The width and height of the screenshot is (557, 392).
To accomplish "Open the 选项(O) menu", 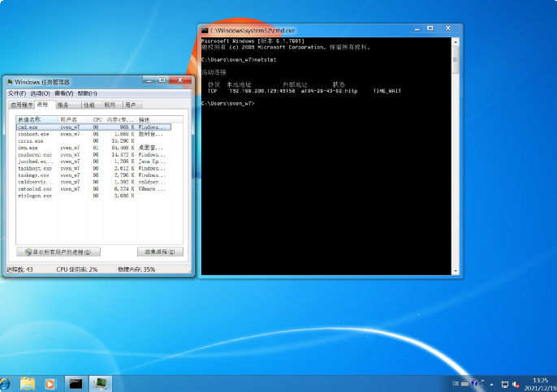I will (x=40, y=93).
